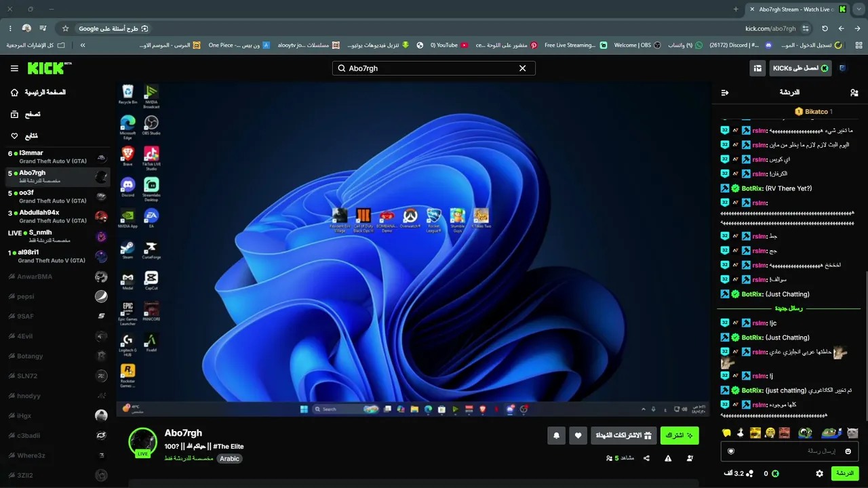Viewport: 868px width, 488px height.
Task: Click the share icon under stream
Action: tap(646, 458)
